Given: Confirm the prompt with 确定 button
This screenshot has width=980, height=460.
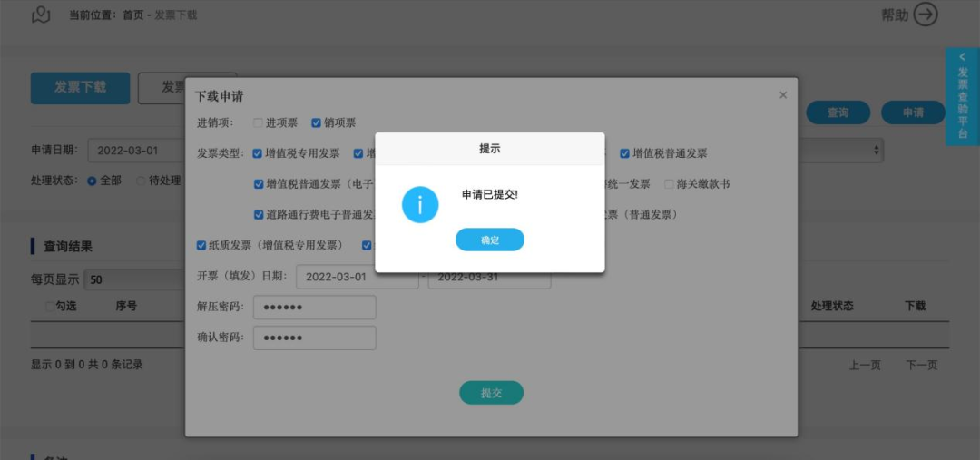Looking at the screenshot, I should point(489,240).
